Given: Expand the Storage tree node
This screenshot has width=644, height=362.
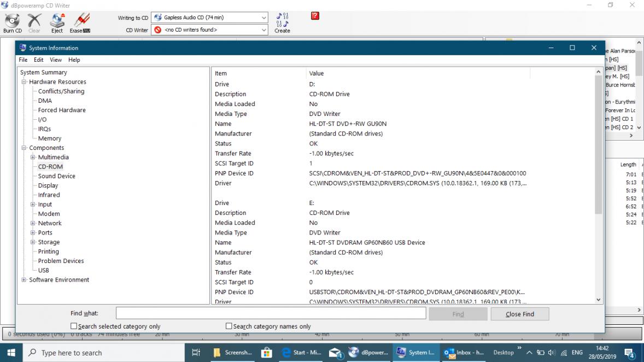Looking at the screenshot, I should click(33, 242).
